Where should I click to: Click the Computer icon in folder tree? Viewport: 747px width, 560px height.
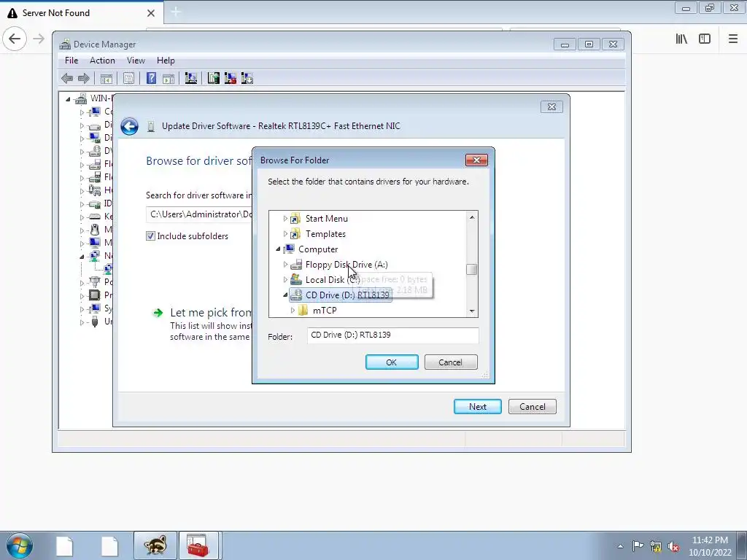tap(289, 249)
